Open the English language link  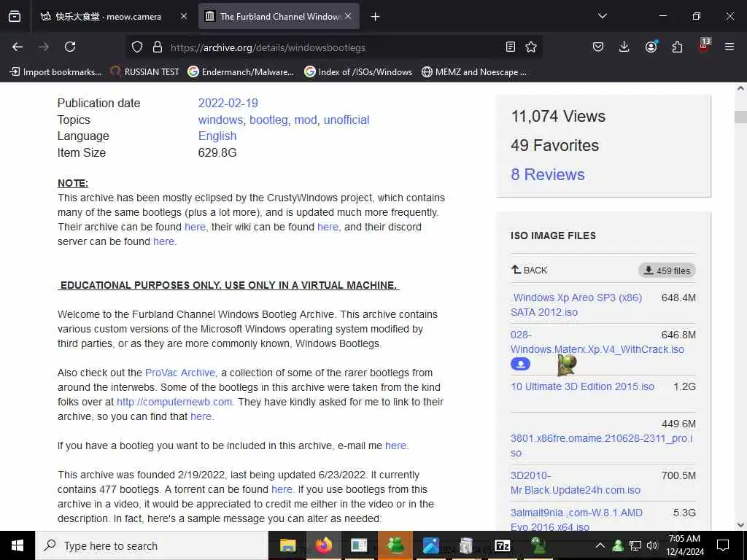(x=217, y=136)
